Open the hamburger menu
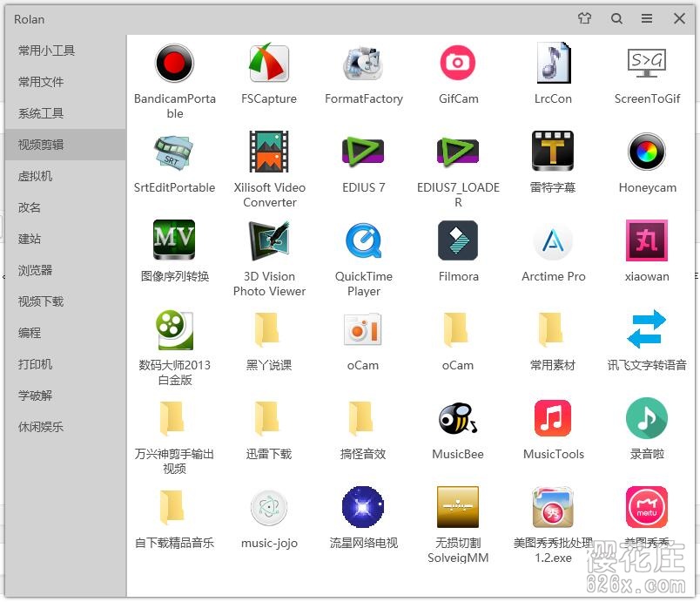This screenshot has height=602, width=700. pos(647,18)
